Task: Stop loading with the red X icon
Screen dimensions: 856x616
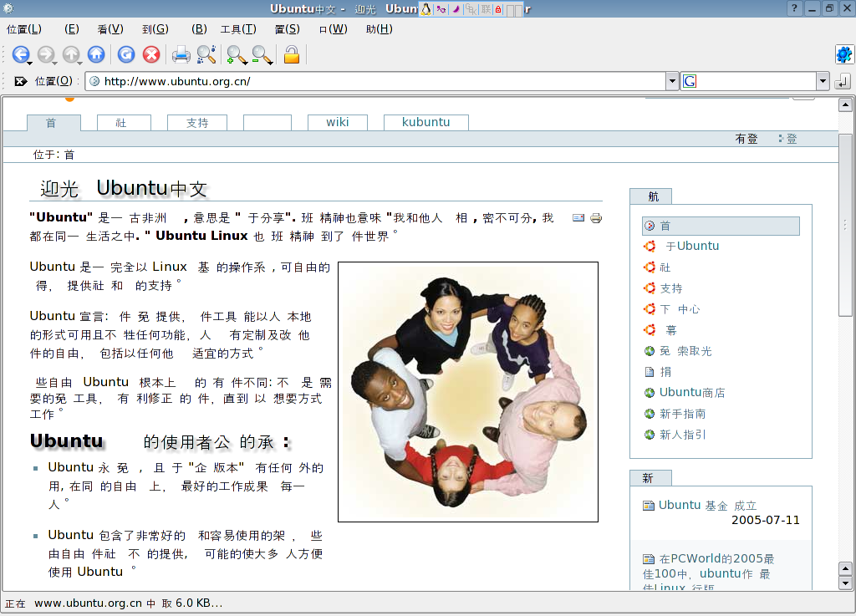Action: [151, 54]
